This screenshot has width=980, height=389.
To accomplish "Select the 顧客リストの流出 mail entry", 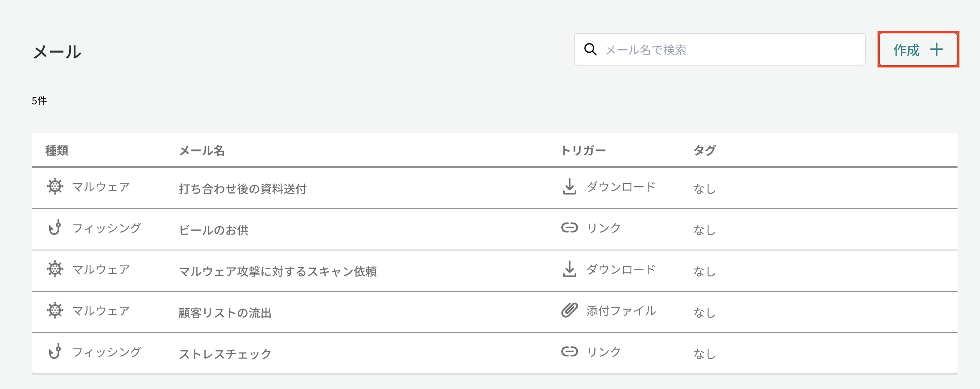I will [x=225, y=313].
